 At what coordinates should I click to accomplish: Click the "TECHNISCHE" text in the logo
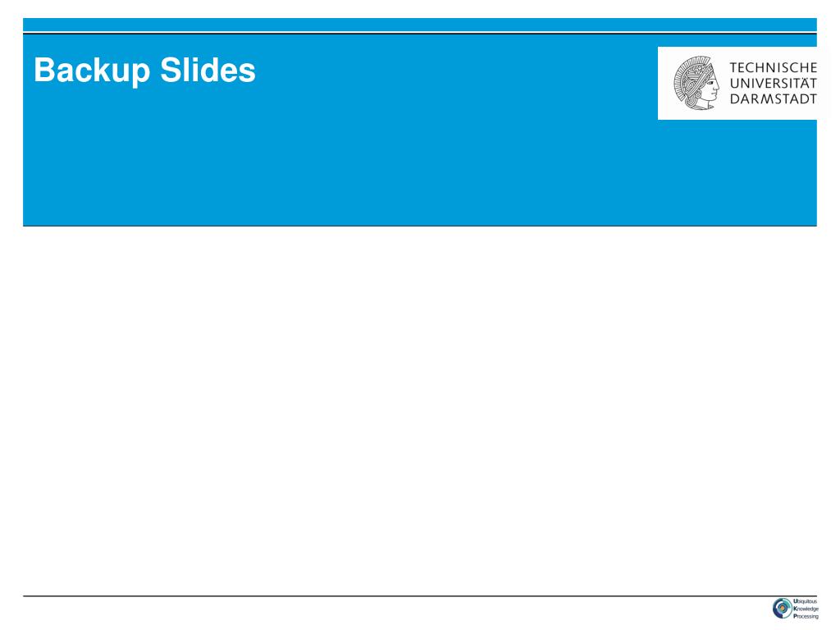click(x=773, y=67)
